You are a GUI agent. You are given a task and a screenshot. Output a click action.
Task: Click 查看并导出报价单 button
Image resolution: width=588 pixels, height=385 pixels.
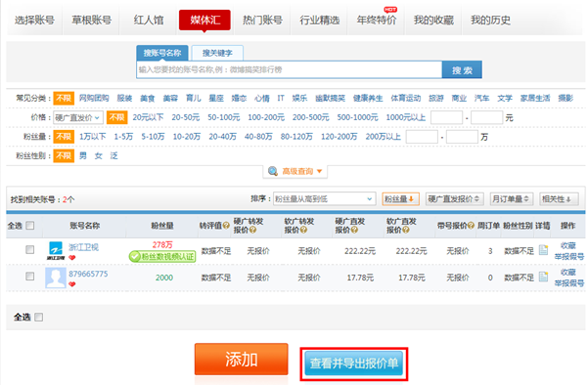353,363
